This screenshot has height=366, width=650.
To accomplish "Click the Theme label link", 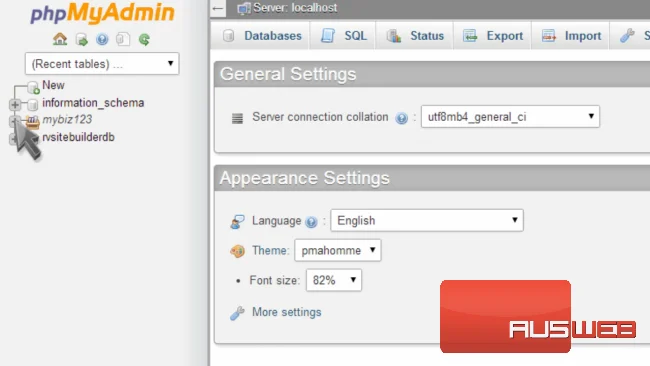I will point(270,250).
